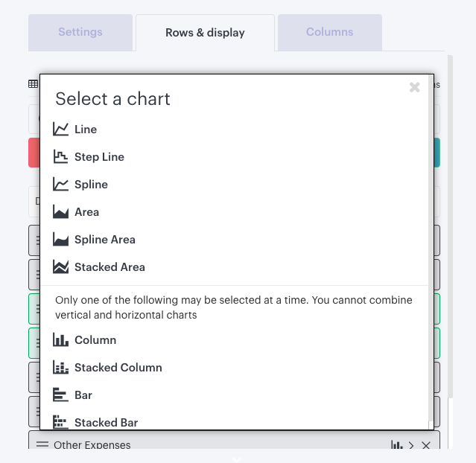Pick the Stacked Area chart icon
476x463 pixels.
click(x=60, y=267)
